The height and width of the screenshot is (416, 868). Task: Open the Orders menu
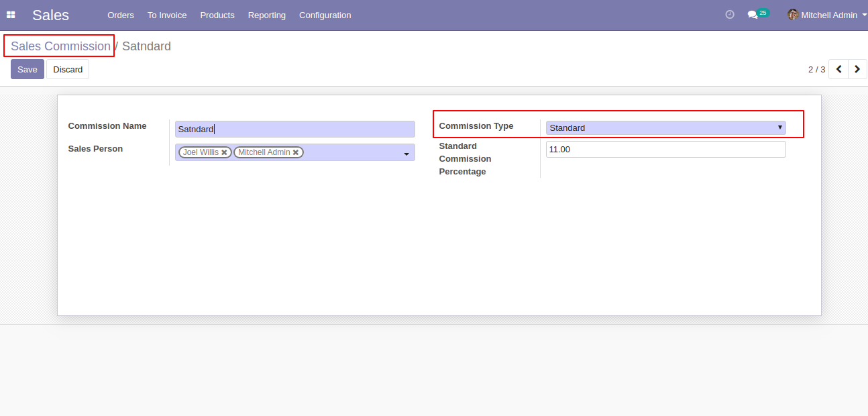tap(121, 15)
